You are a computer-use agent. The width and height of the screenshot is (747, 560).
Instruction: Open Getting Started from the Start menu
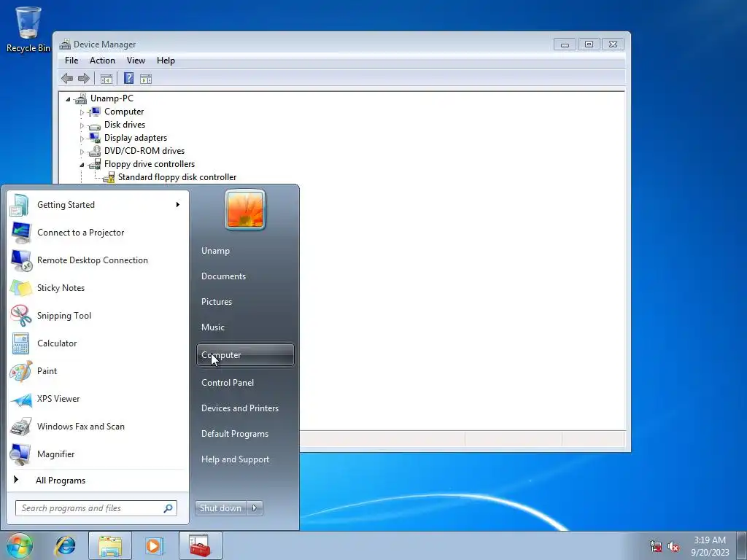[97, 205]
